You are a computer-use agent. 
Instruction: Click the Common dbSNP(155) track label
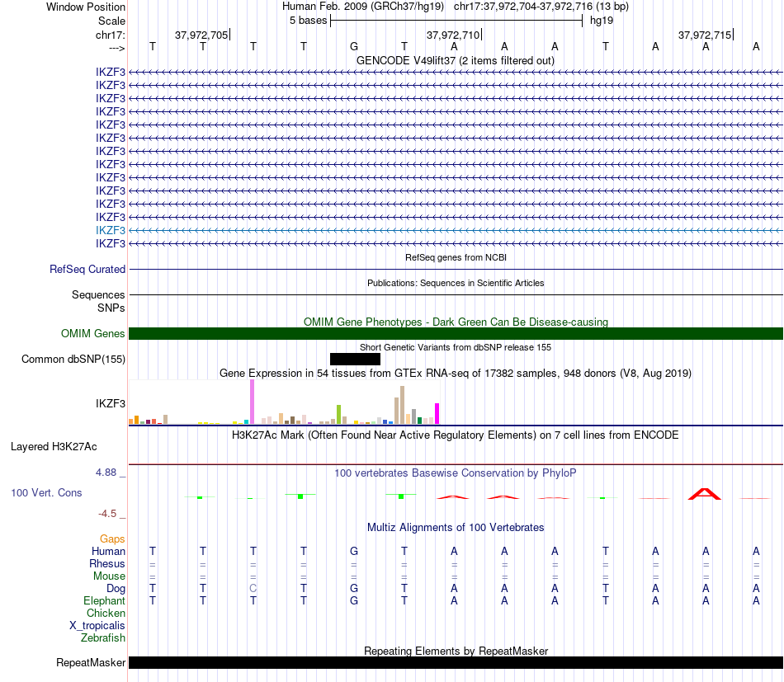coord(73,360)
